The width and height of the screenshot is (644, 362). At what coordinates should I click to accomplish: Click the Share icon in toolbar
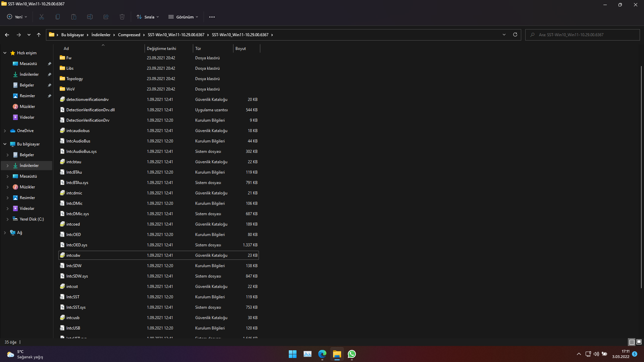coord(106,17)
